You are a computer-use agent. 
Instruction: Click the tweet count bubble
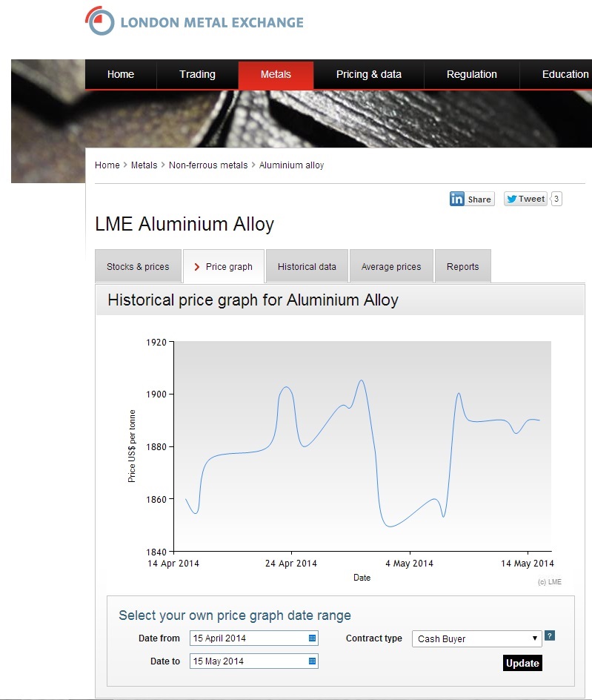(x=556, y=199)
